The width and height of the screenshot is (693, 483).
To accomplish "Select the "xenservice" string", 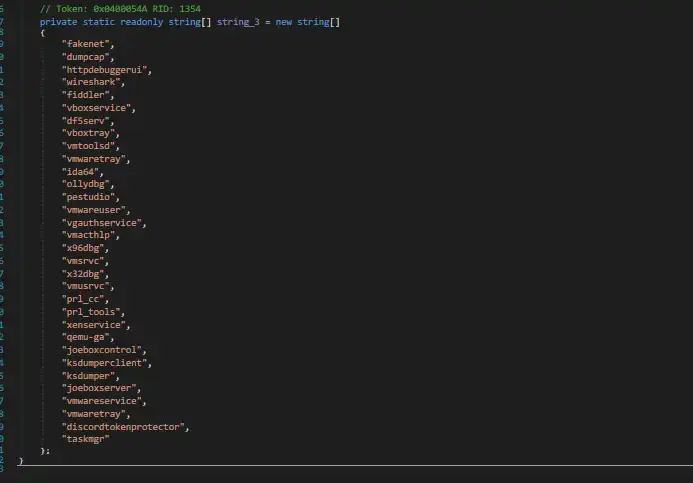I will (x=94, y=324).
